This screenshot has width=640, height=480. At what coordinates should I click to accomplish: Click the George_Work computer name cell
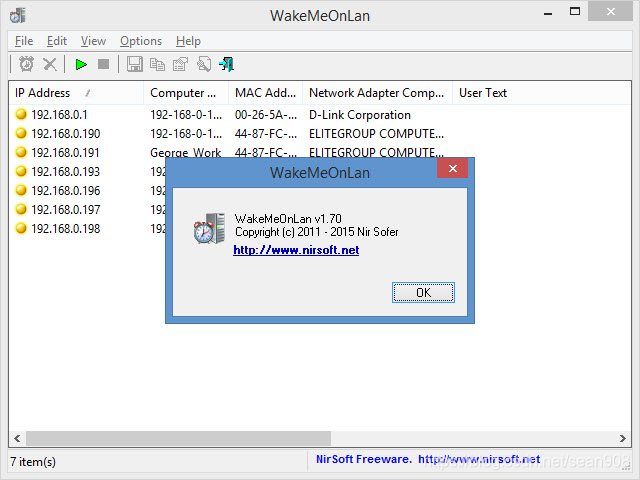[186, 152]
